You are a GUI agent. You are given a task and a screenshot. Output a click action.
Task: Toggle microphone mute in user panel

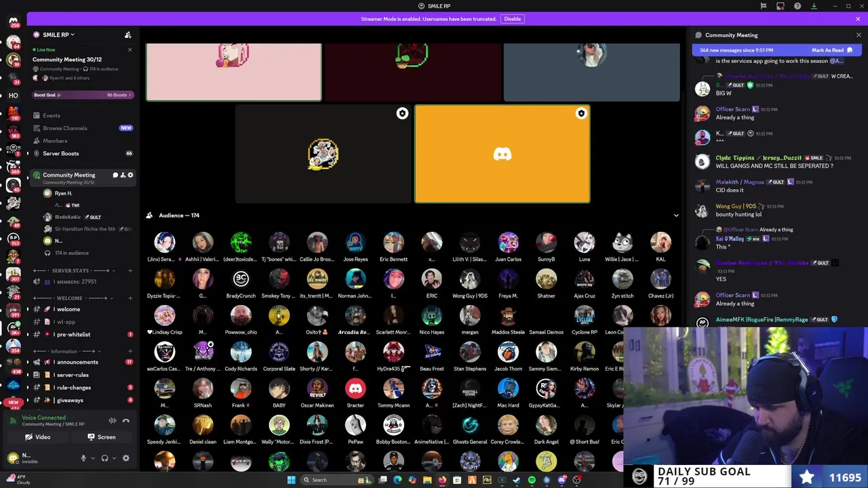(83, 458)
